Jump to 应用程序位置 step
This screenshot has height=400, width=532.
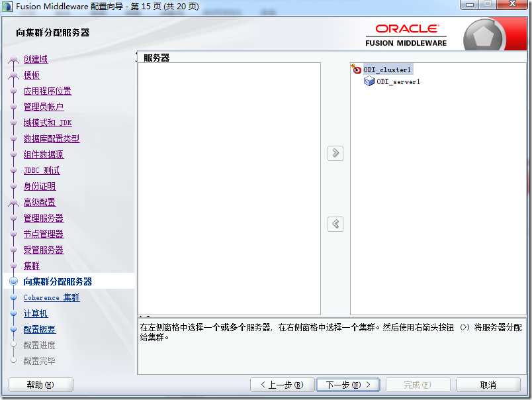click(48, 91)
